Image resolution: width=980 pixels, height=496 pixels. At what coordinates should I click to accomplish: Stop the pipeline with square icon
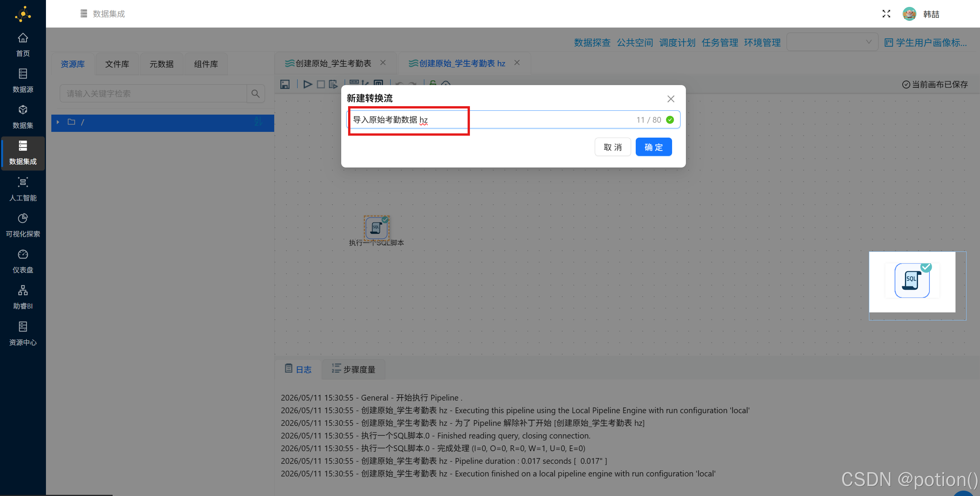pos(321,84)
